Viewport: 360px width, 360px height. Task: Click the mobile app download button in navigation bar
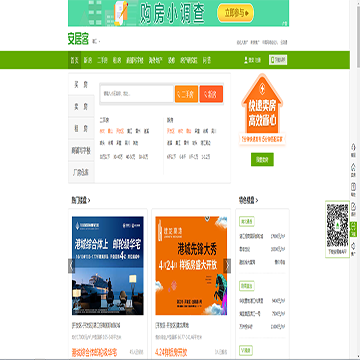pos(278,60)
